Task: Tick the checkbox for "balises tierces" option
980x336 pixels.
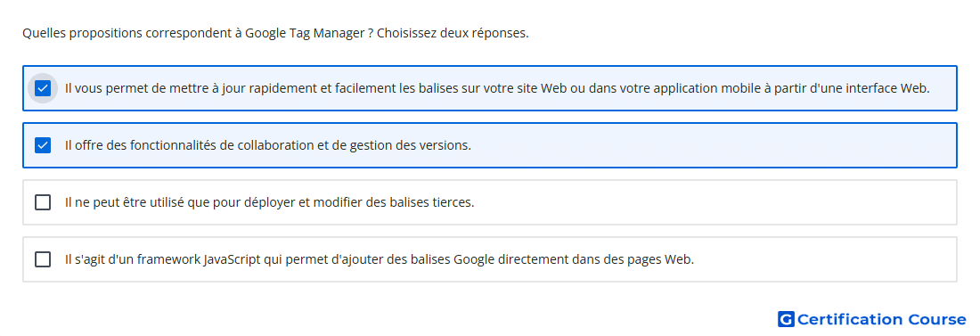Action: click(x=43, y=202)
